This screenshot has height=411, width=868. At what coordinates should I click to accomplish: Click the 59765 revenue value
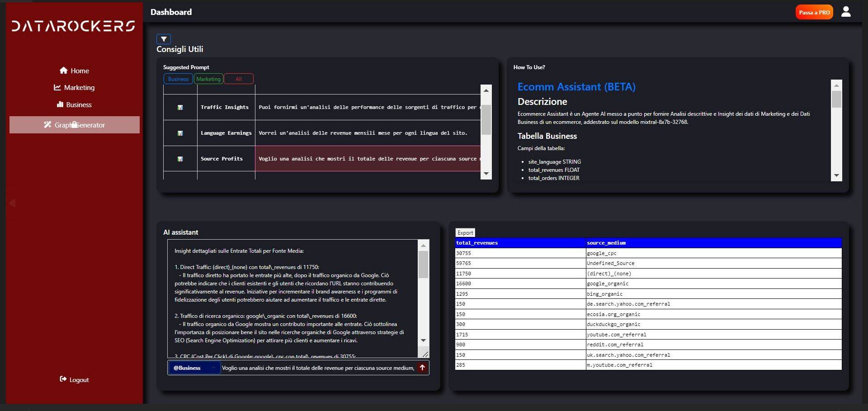pos(463,263)
